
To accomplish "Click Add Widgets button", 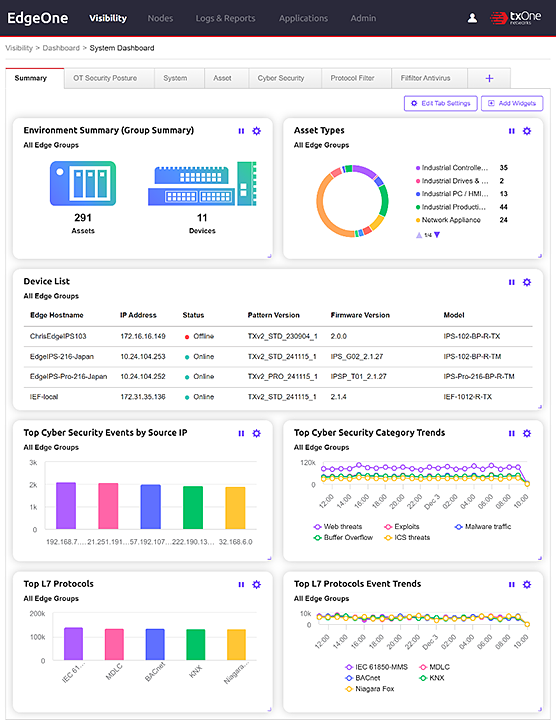I will point(512,103).
